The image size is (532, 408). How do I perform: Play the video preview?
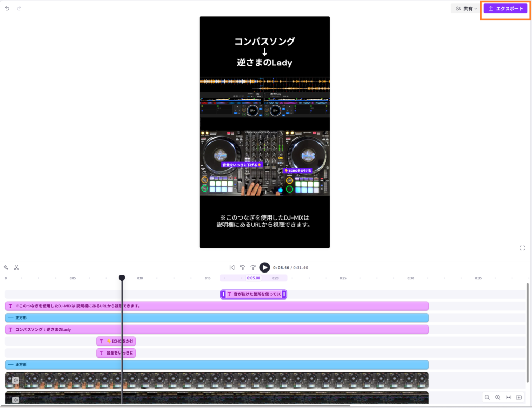264,267
